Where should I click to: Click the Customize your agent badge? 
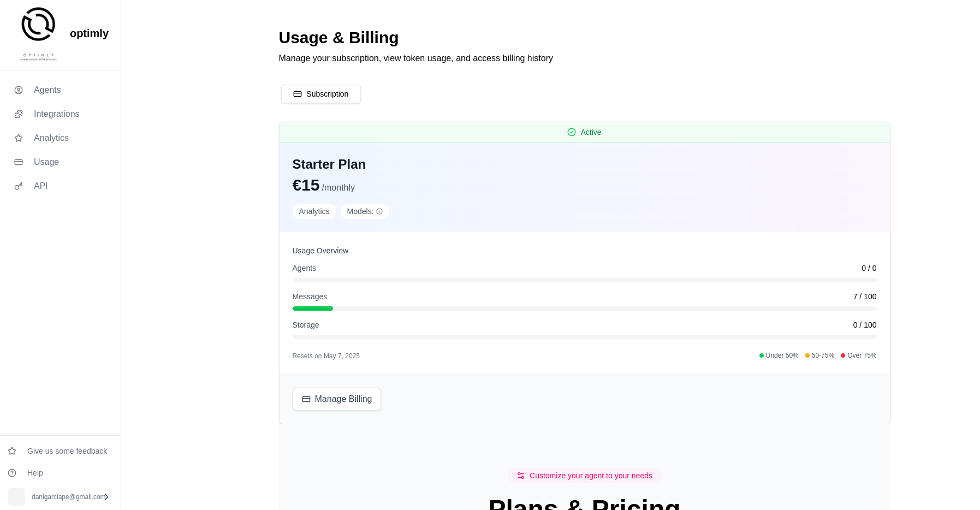[584, 476]
